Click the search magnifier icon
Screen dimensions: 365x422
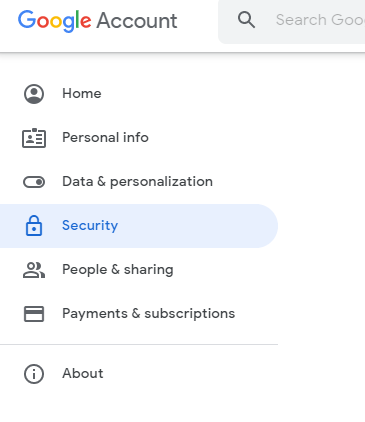(246, 20)
